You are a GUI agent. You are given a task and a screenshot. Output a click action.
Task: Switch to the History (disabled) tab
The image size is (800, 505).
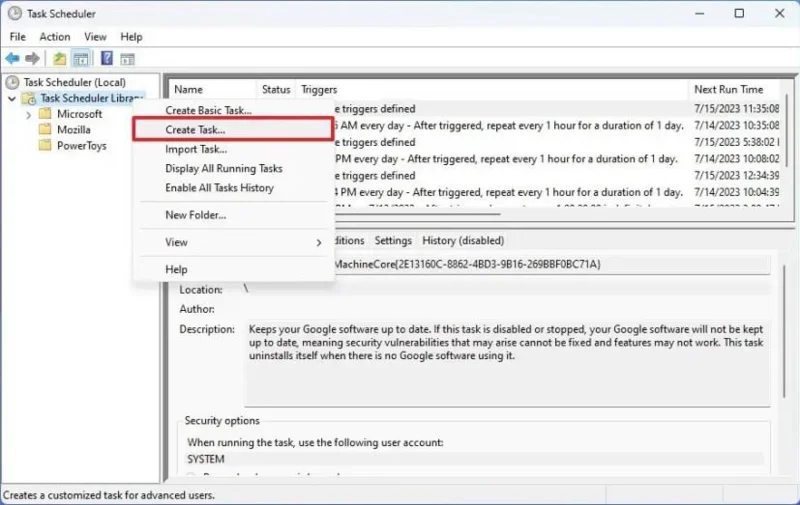[x=463, y=240]
